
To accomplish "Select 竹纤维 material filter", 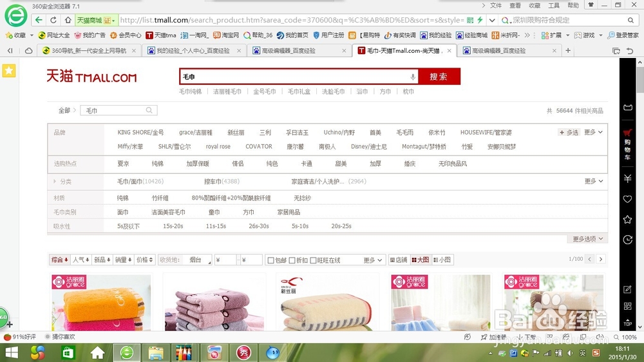I will (x=160, y=198).
